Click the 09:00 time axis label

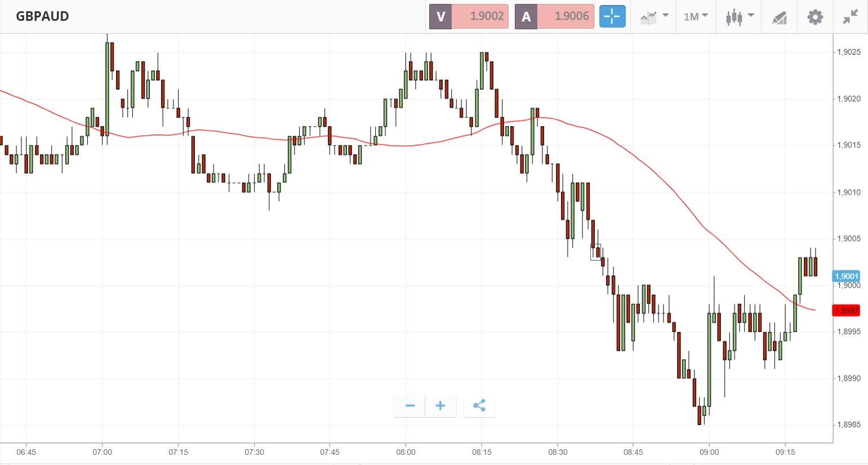(709, 452)
